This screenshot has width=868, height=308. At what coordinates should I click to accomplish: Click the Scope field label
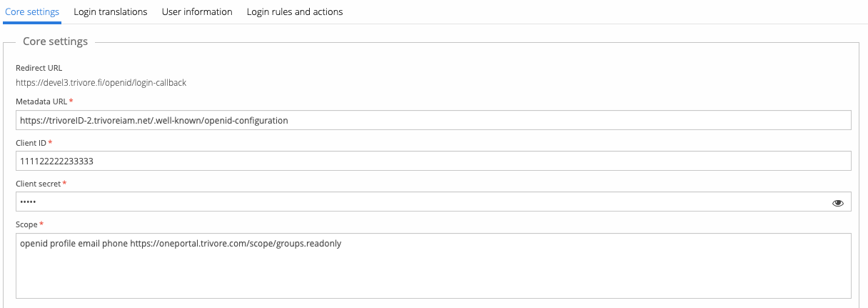coord(26,224)
